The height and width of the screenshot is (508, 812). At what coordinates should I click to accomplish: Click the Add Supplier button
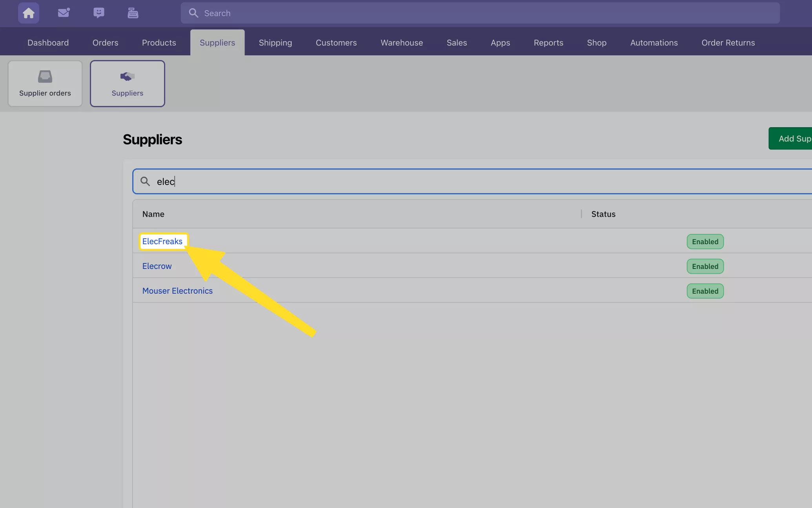point(795,138)
